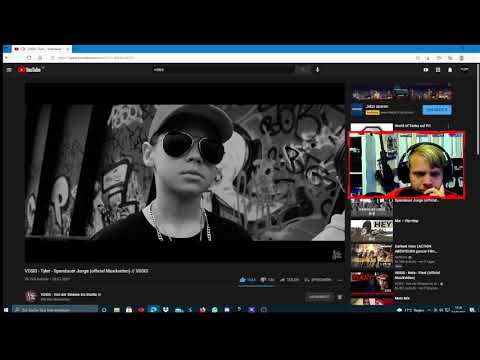Toggle the channel notification bell

pos(340,297)
